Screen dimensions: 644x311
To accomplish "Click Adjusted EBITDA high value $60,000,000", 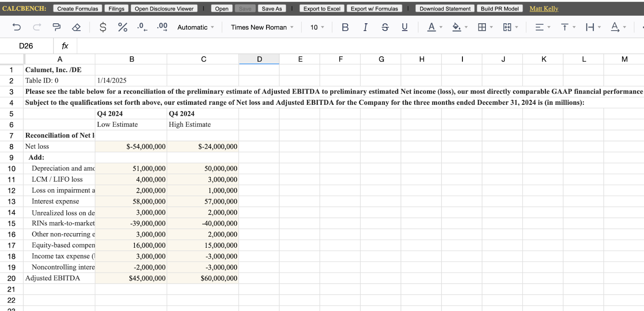I will tap(203, 278).
